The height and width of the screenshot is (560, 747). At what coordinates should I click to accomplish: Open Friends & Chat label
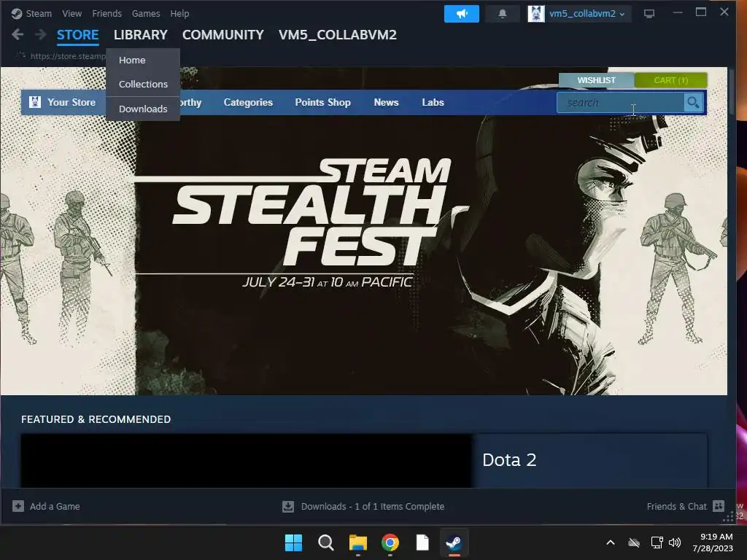[676, 506]
